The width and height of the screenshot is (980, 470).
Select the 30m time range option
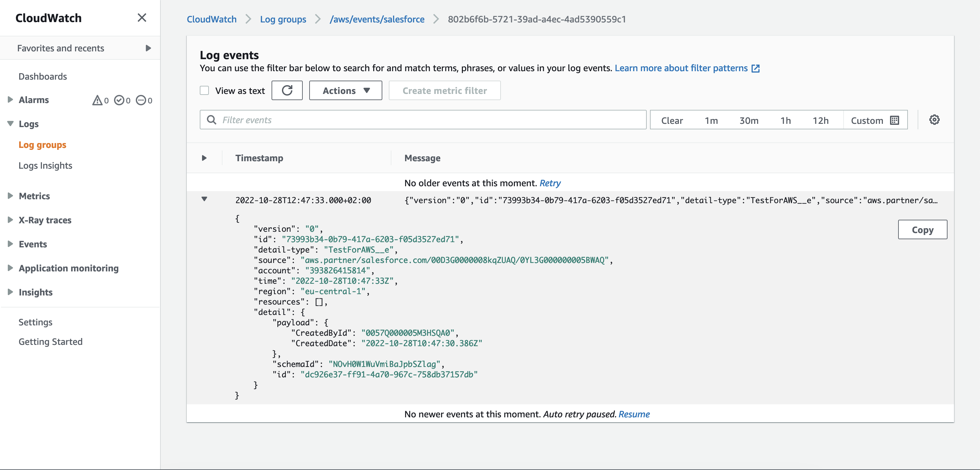click(x=748, y=120)
